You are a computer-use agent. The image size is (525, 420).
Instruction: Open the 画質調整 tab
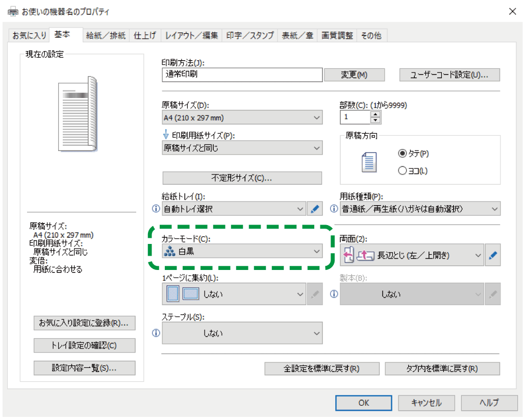337,36
